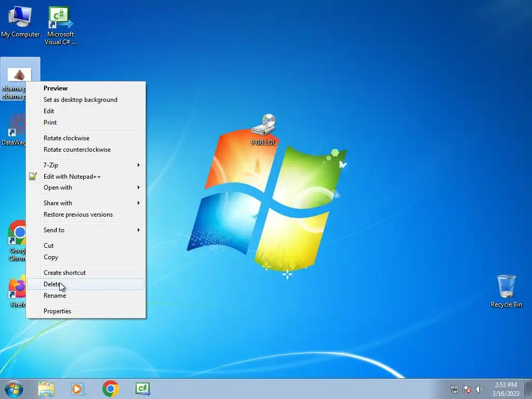Select the obama image file thumbnail on desktop
Viewport: 532px width, 399px height.
pos(19,75)
